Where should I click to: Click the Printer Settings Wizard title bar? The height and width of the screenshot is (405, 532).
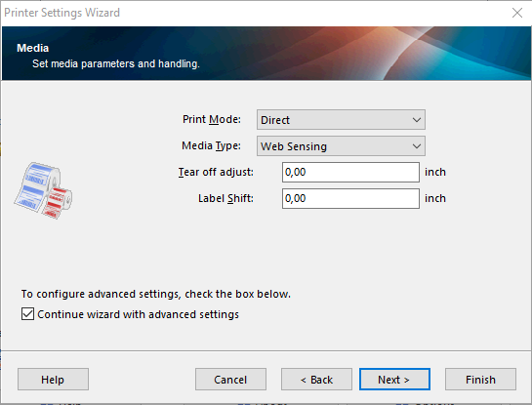click(255, 13)
